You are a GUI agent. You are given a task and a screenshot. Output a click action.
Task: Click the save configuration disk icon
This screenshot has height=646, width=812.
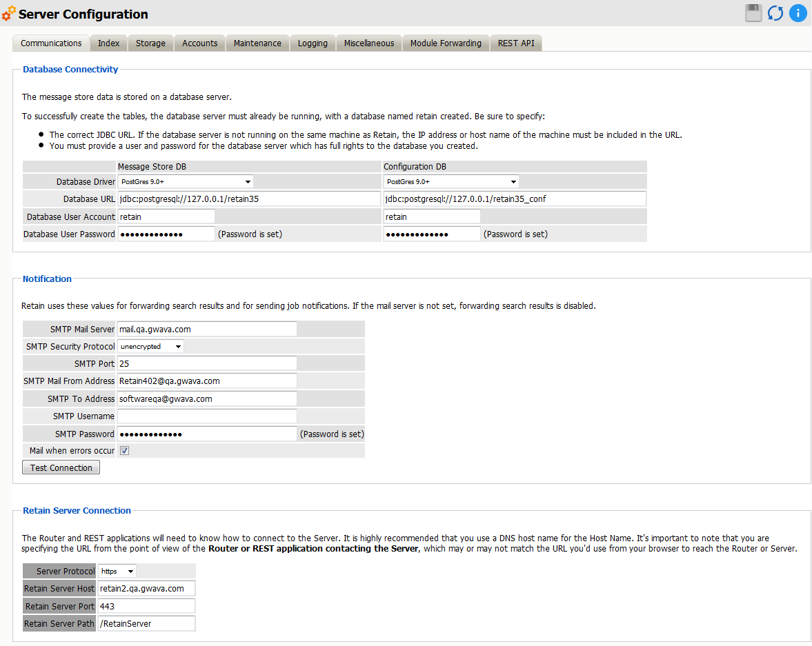753,13
